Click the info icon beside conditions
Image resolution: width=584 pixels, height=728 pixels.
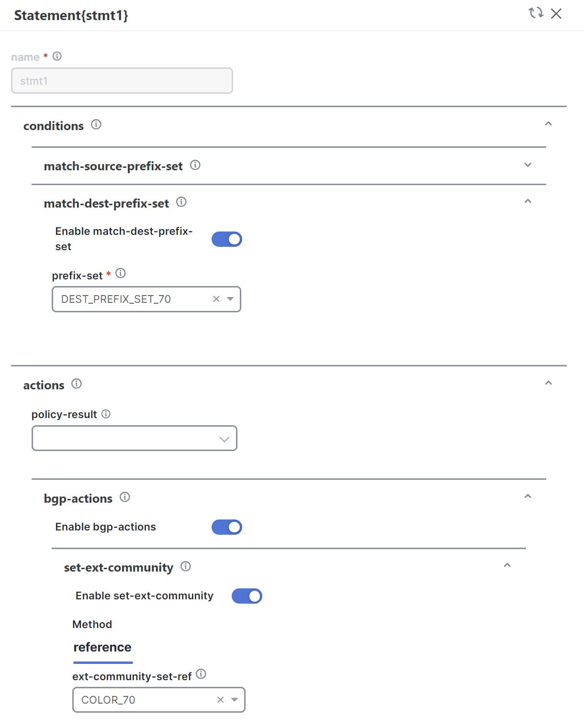click(96, 125)
